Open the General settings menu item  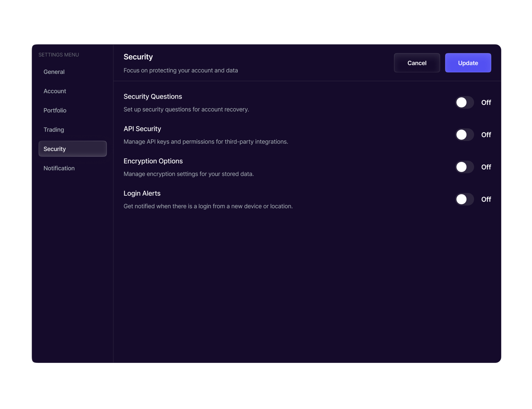pyautogui.click(x=54, y=72)
